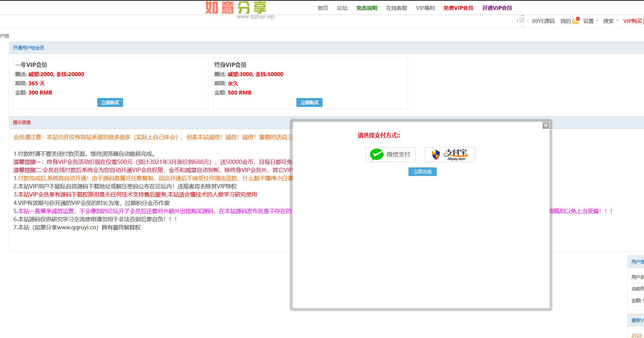The image size is (644, 338).
Task: Click notice line 2 about 解压密码
Action: (x=125, y=187)
